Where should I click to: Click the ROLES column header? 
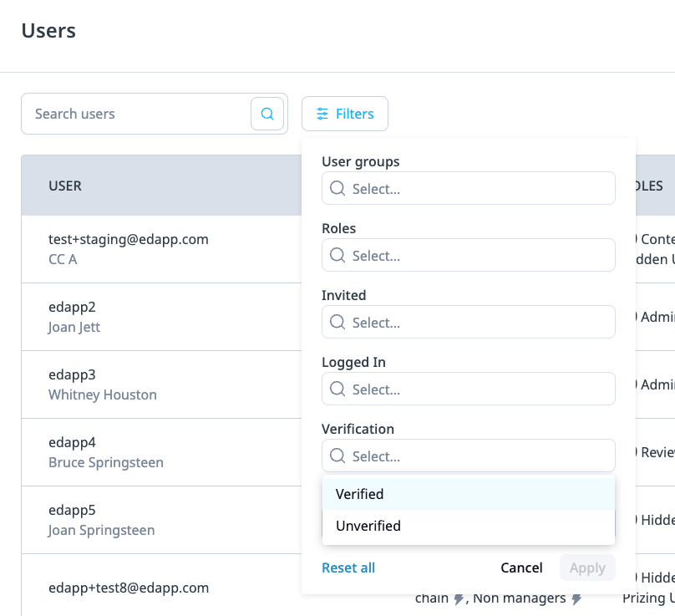click(x=651, y=186)
